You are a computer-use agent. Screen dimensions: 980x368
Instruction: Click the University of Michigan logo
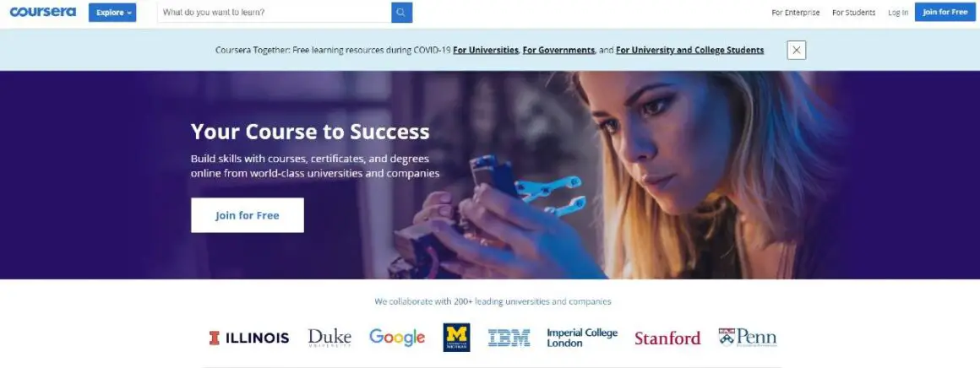point(456,338)
